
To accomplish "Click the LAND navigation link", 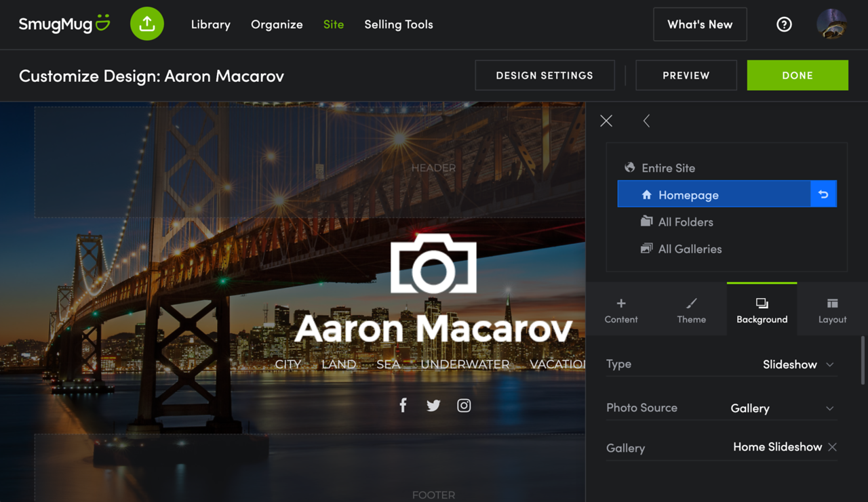I will (x=338, y=364).
